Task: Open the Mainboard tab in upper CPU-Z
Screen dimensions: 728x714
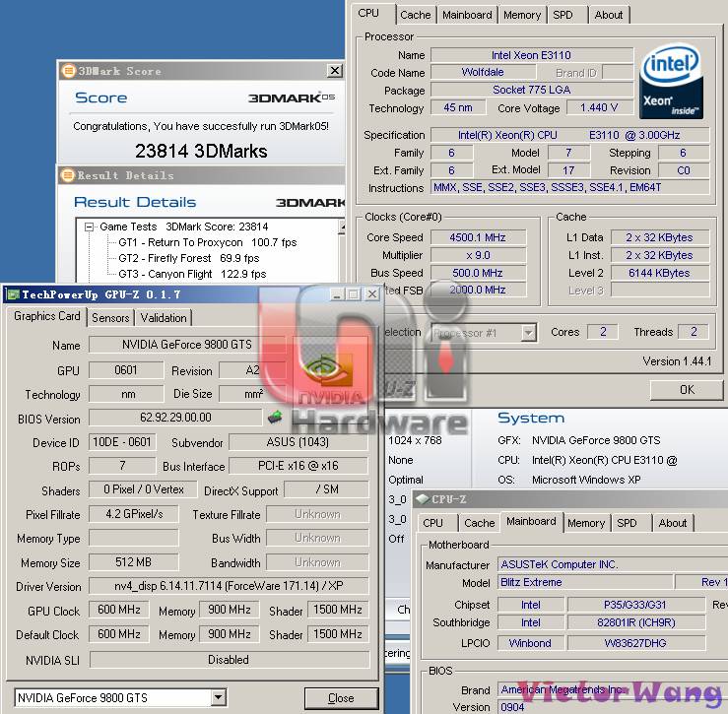Action: coord(467,15)
